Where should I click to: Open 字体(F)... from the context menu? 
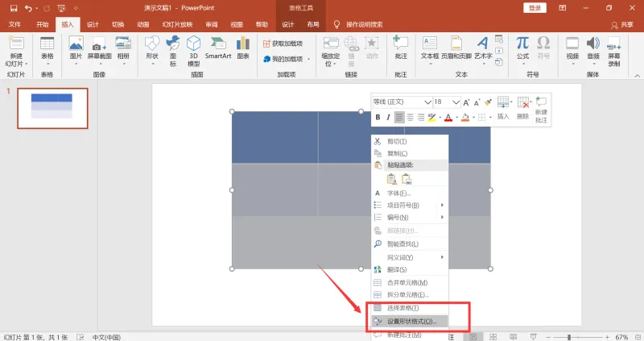410,193
